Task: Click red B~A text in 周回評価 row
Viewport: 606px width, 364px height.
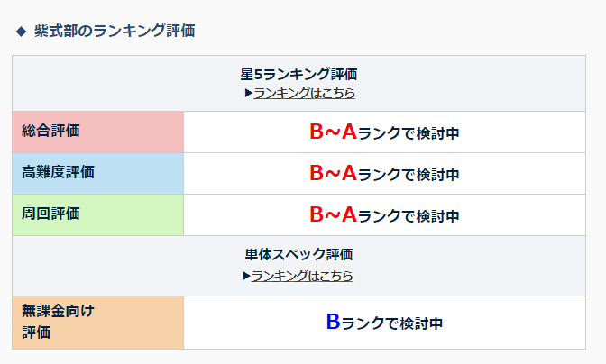Action: click(333, 215)
